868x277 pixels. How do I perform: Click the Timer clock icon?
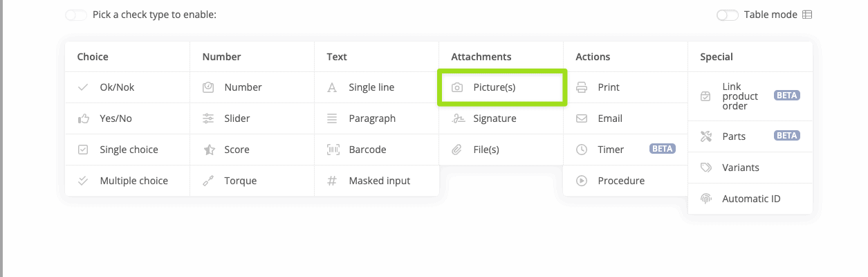click(x=582, y=150)
